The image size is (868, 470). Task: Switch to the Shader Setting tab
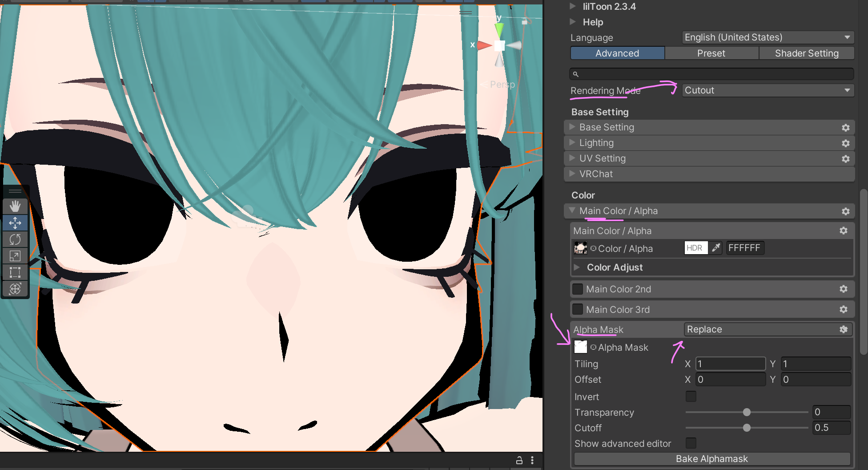coord(807,53)
